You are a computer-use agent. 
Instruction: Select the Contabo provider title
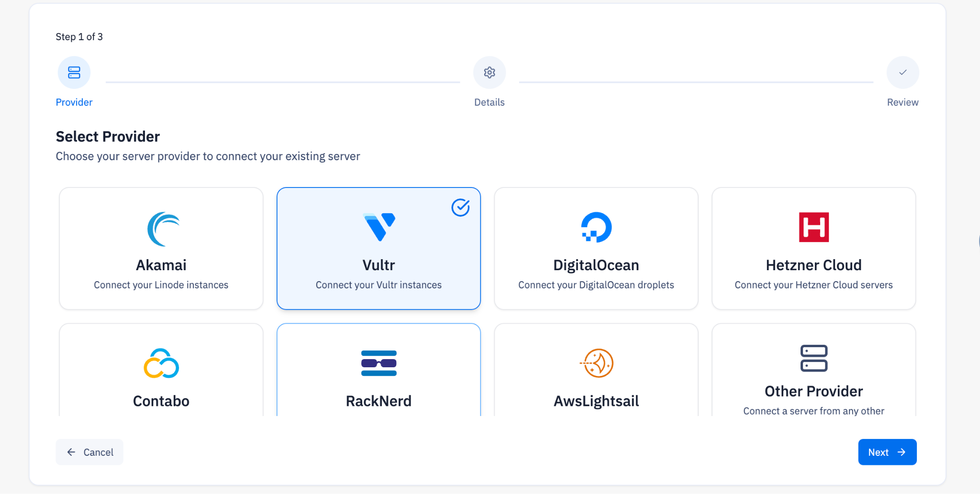161,401
